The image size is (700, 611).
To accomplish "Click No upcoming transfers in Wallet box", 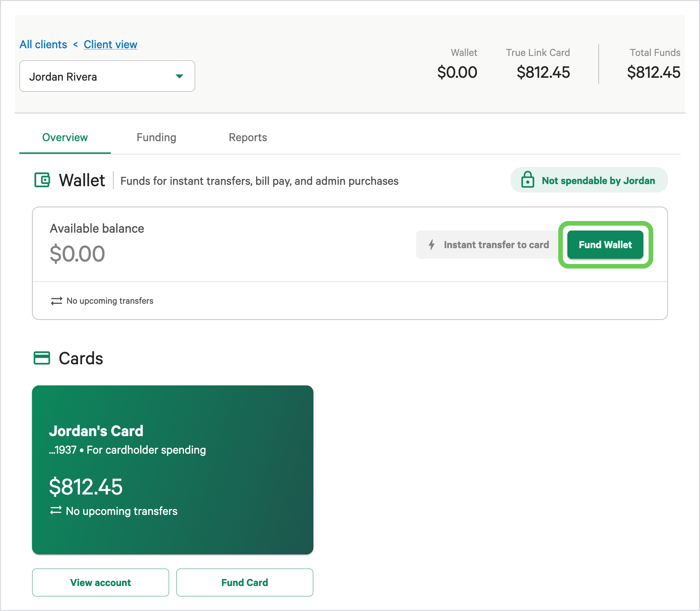I will [110, 301].
